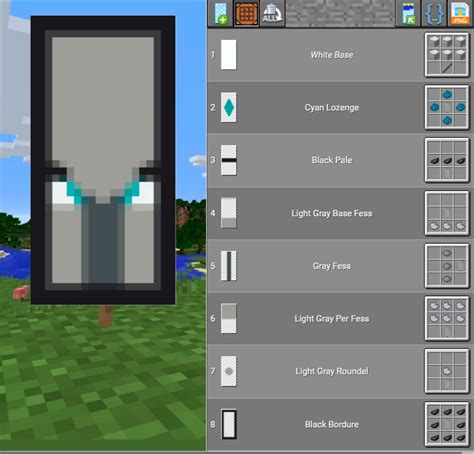Select the White Base layer thumbnail
Screen dimensions: 474x454
point(229,55)
